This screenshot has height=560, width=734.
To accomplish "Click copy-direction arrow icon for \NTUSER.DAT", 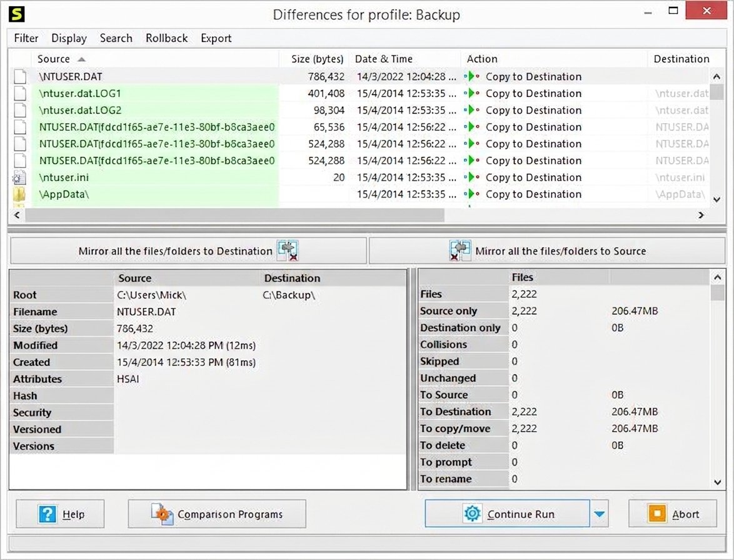I will [x=472, y=76].
